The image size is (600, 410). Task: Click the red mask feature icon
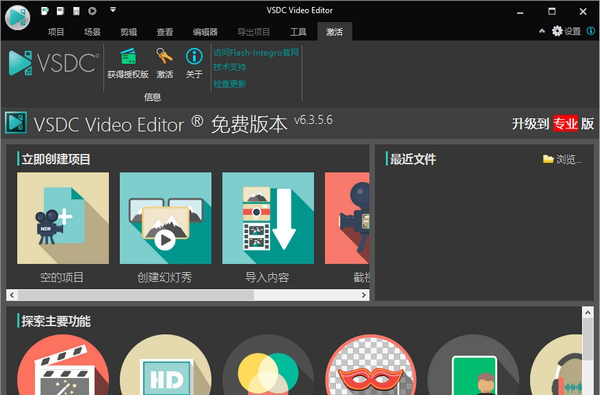point(371,364)
